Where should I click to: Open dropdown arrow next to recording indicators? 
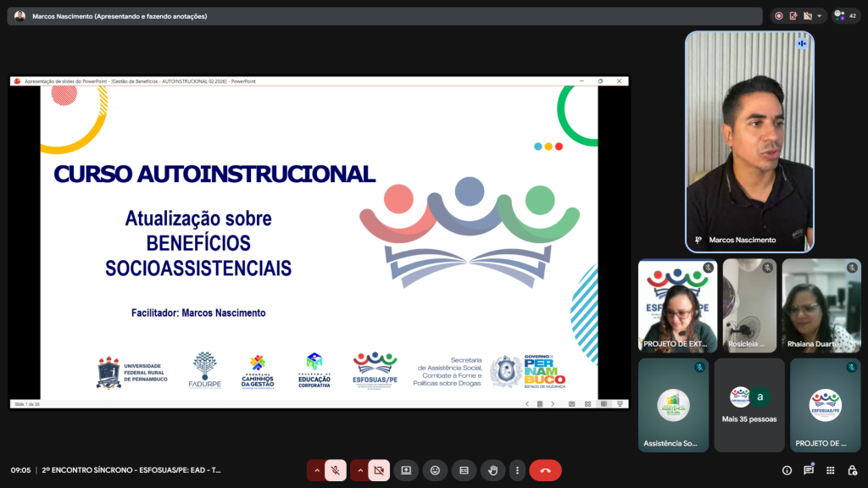(x=820, y=16)
